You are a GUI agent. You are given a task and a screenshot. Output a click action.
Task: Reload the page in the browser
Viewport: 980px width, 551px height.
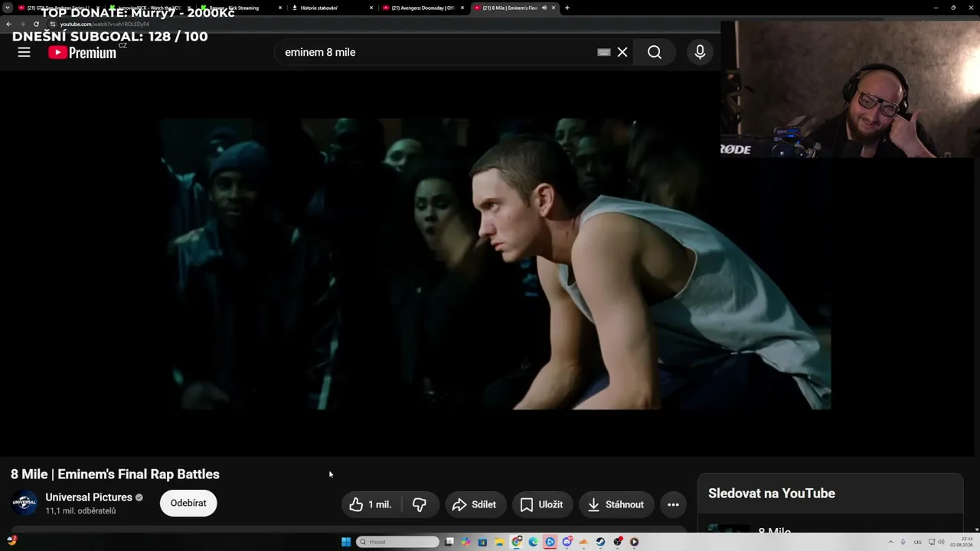pos(36,24)
